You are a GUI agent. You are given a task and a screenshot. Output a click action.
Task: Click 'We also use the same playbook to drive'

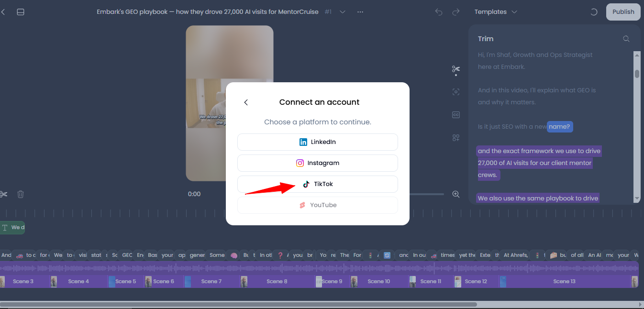pyautogui.click(x=538, y=199)
